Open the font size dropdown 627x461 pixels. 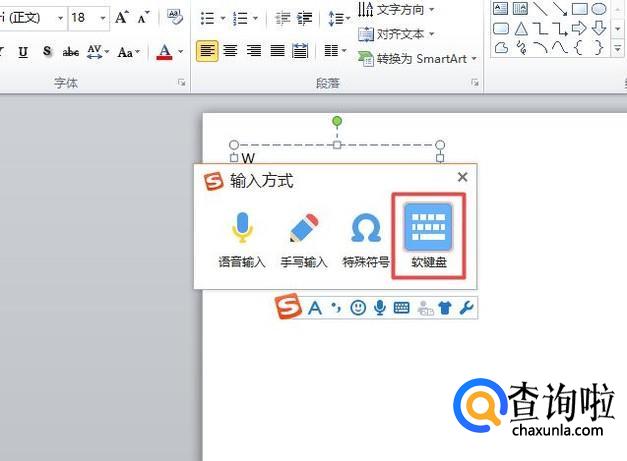pos(102,18)
